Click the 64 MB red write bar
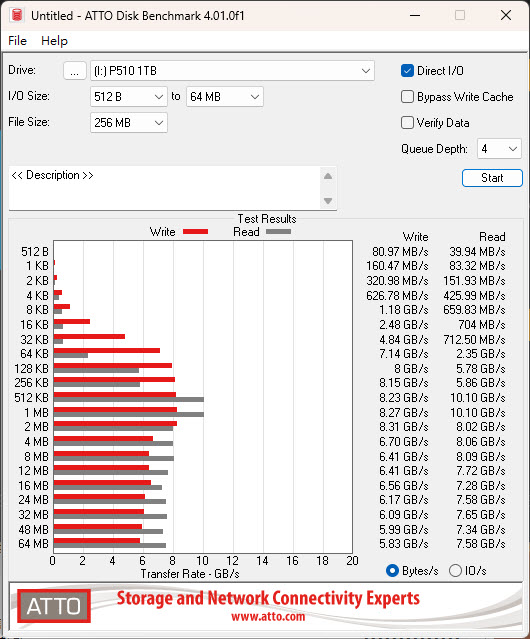 [97, 541]
